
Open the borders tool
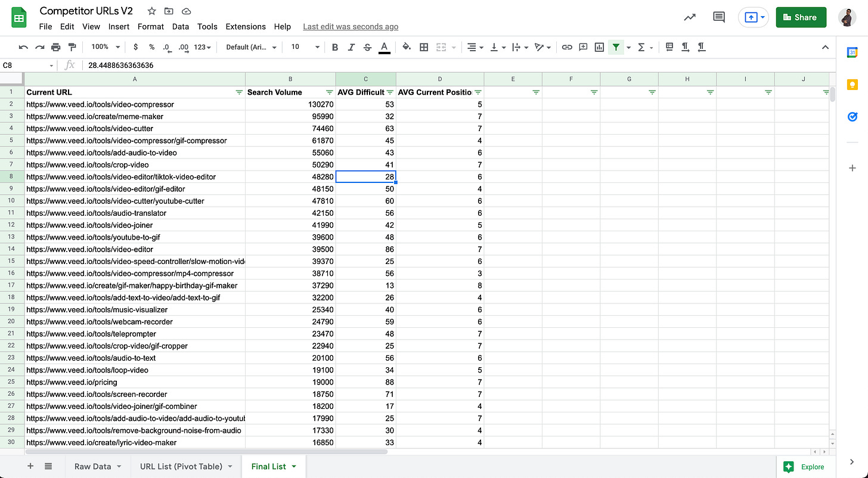(x=424, y=47)
